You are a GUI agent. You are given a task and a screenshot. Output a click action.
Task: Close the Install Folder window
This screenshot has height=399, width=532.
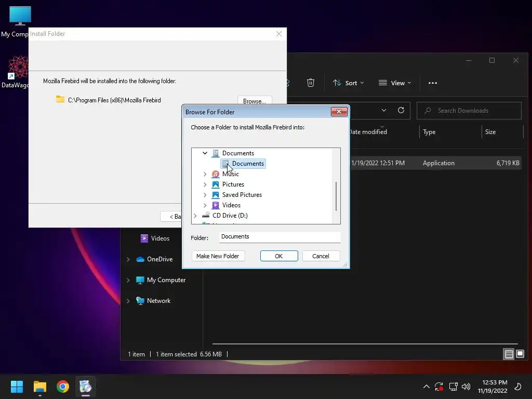point(279,34)
